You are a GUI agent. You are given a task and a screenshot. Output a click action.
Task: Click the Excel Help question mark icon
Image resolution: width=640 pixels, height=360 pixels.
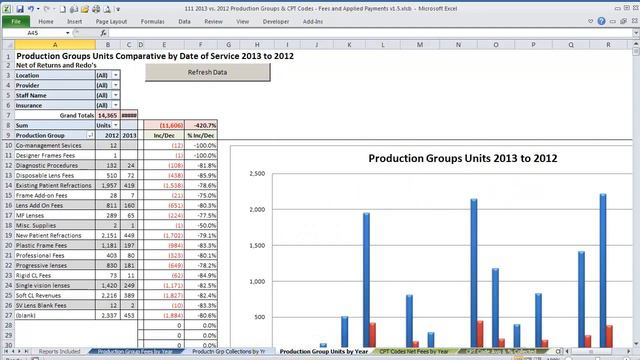(601, 21)
